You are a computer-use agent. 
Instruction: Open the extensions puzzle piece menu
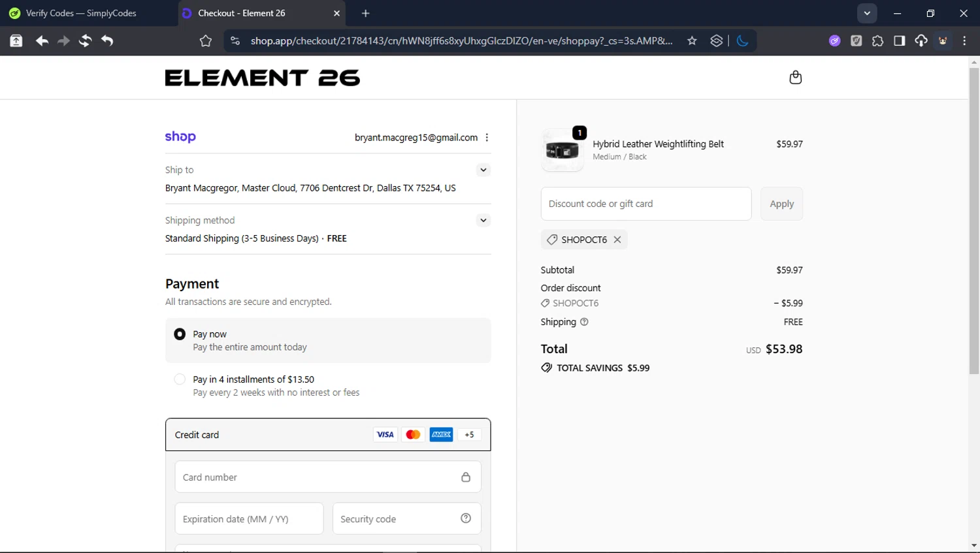[x=877, y=41]
